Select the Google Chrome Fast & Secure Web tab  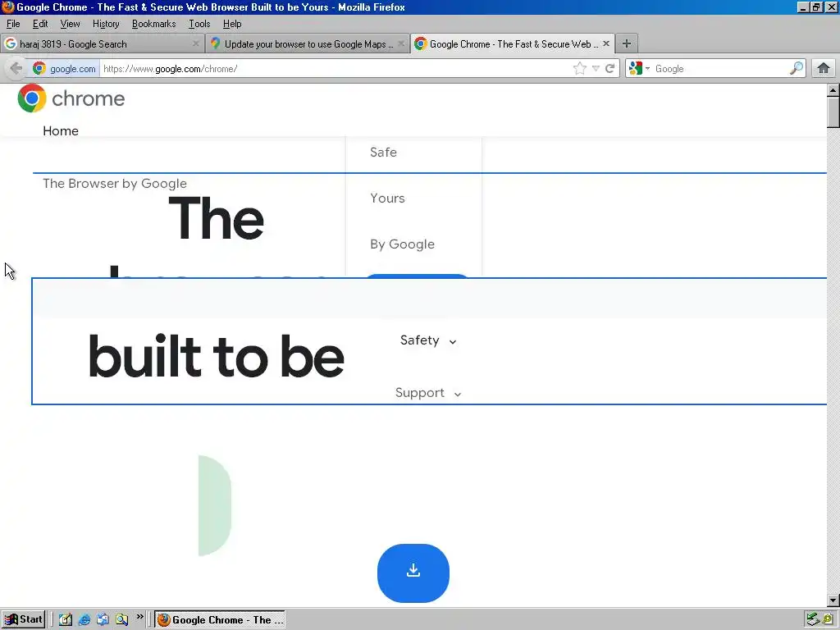pyautogui.click(x=513, y=44)
